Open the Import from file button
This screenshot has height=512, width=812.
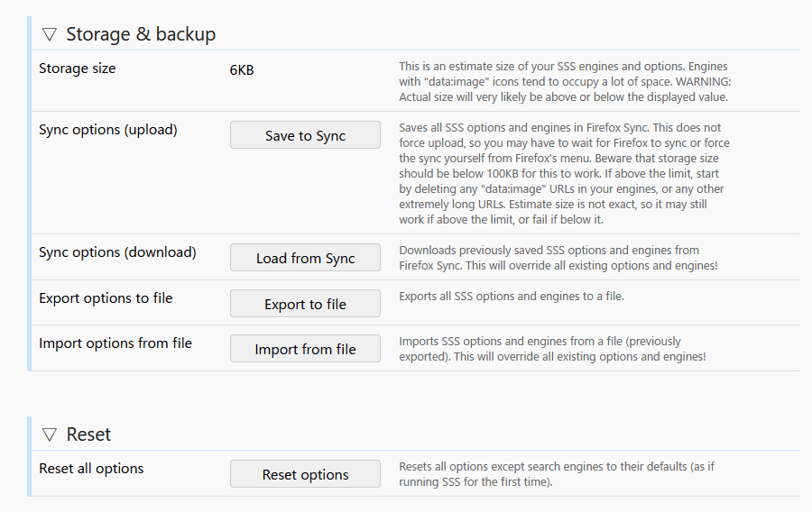(305, 349)
